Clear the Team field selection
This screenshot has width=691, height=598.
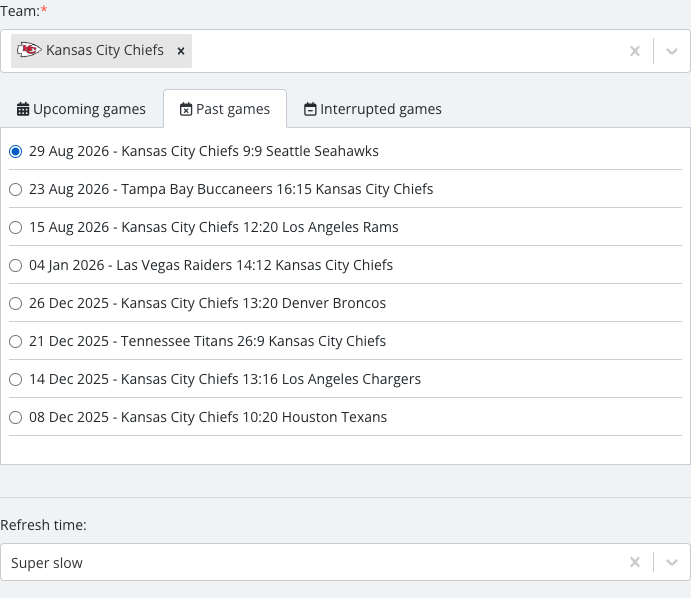(635, 51)
